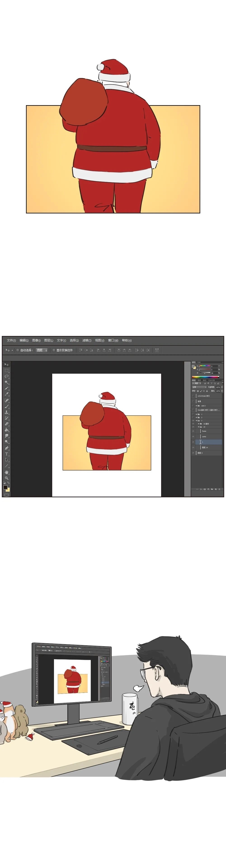Select the Slice/Crop knife tool
This screenshot has height=868, width=226.
(6, 388)
